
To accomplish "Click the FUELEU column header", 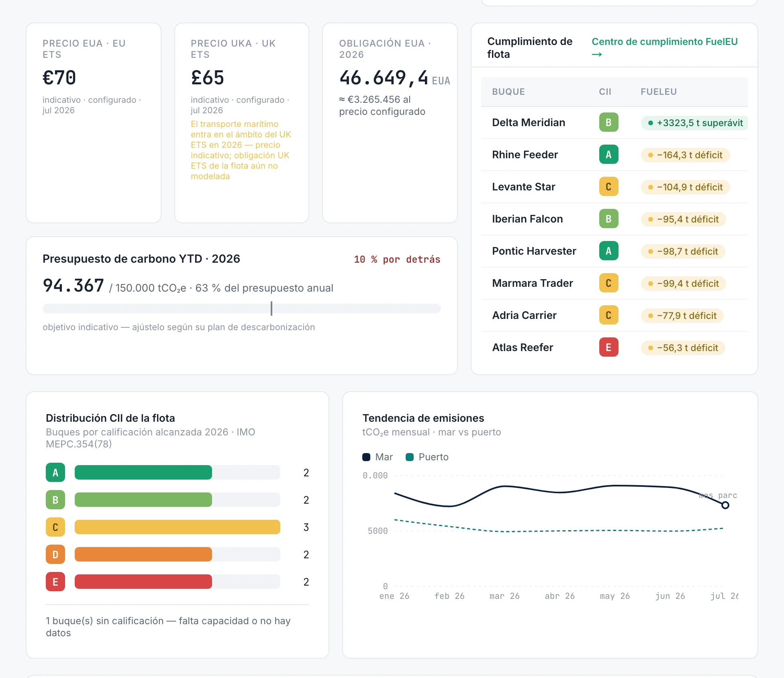I will coord(659,92).
